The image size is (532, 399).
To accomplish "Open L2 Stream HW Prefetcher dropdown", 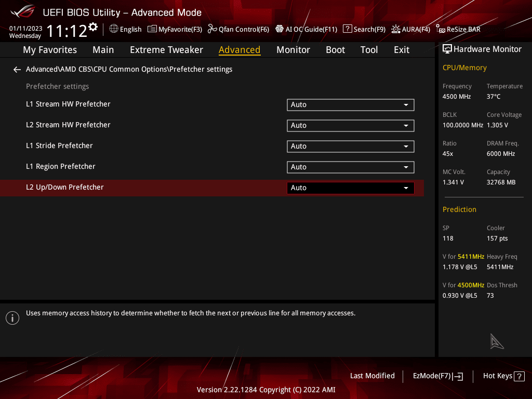I will tap(351, 126).
